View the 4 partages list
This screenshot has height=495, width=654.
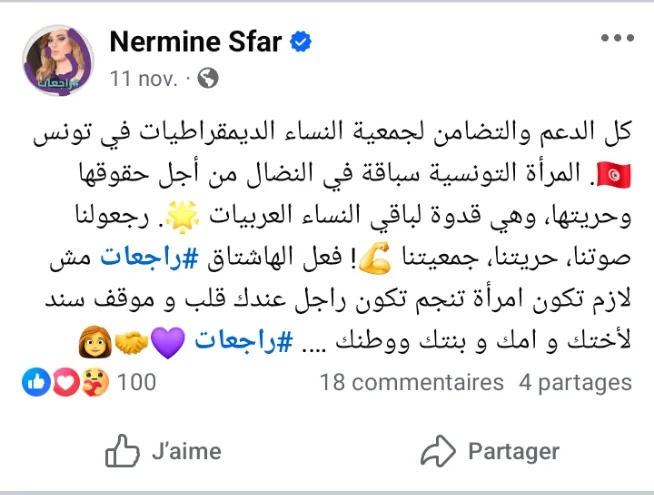point(575,382)
